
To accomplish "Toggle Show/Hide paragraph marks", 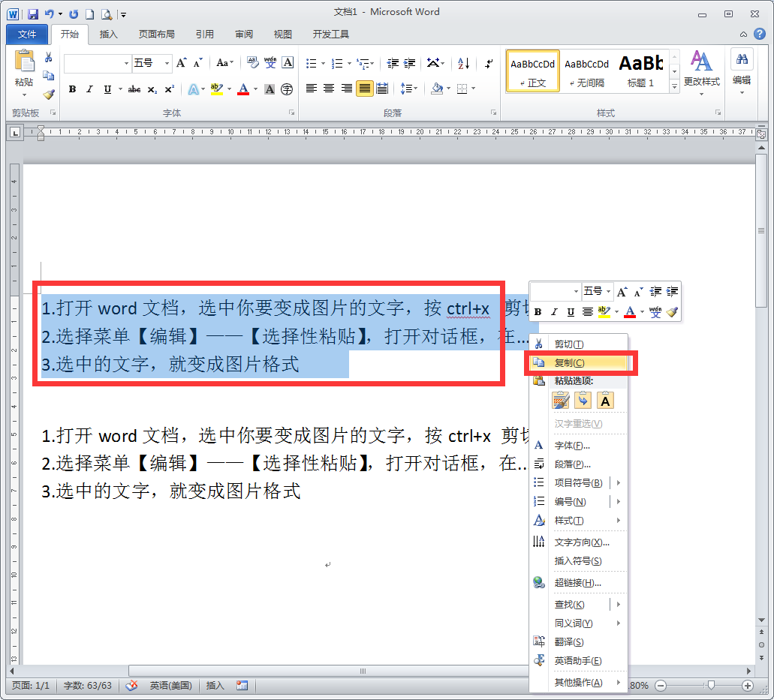I will point(488,63).
